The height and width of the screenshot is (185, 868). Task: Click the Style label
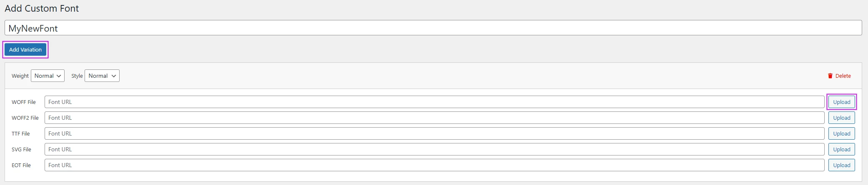pos(77,76)
